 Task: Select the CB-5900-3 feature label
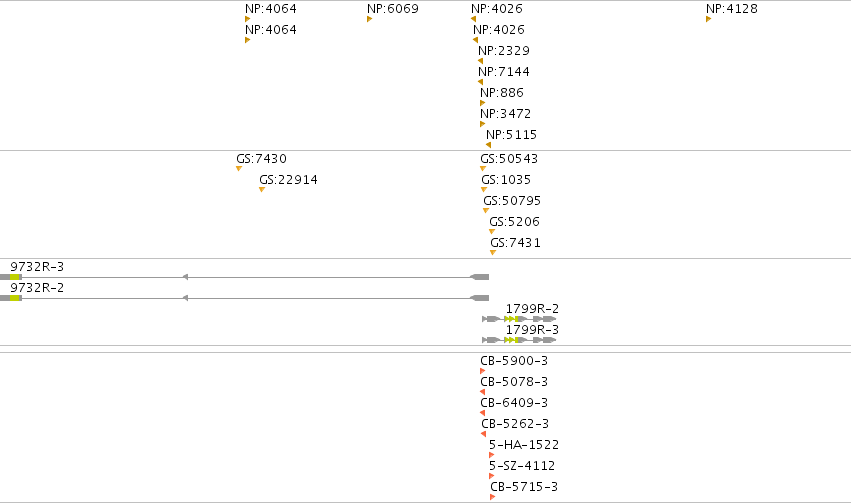point(514,361)
